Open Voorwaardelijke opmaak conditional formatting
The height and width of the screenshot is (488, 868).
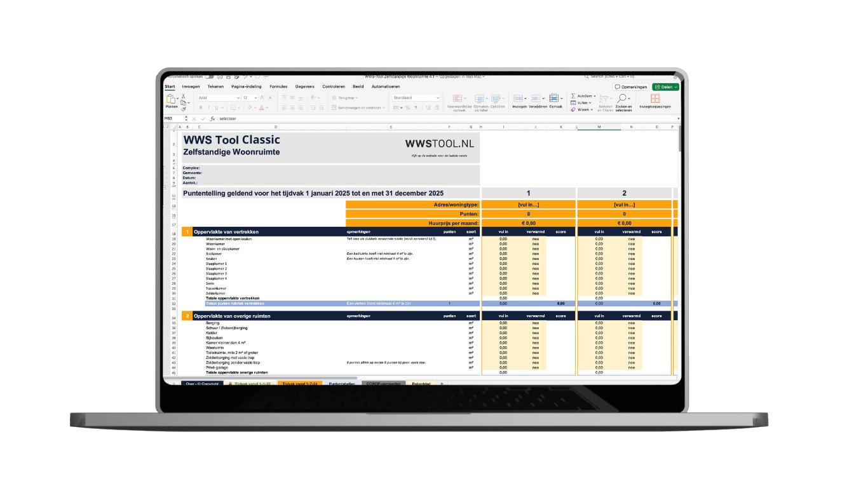[x=458, y=98]
